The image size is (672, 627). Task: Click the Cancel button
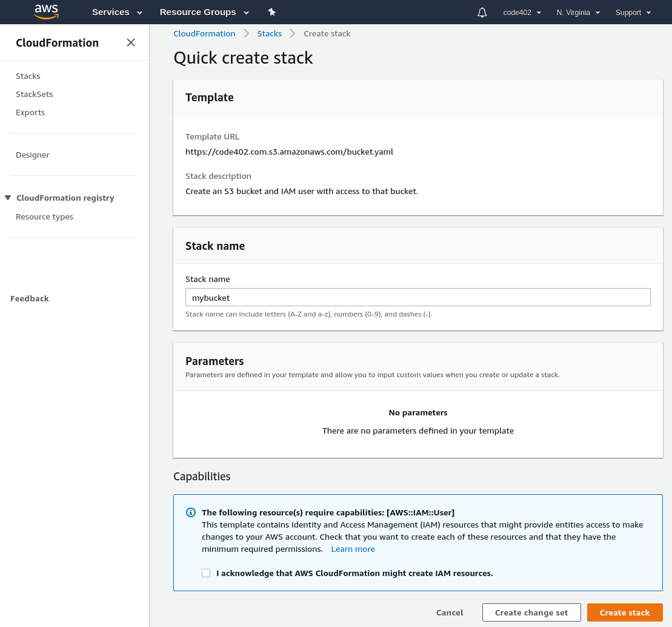coord(450,612)
